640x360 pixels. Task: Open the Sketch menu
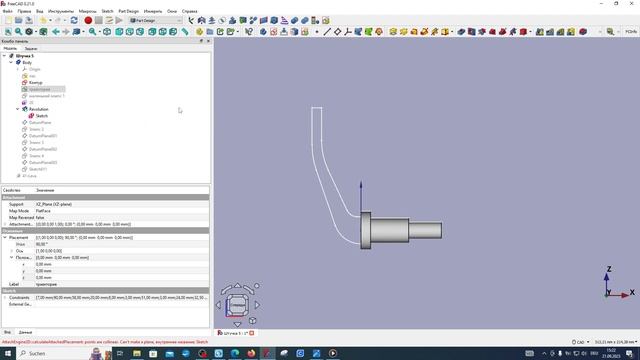point(107,11)
